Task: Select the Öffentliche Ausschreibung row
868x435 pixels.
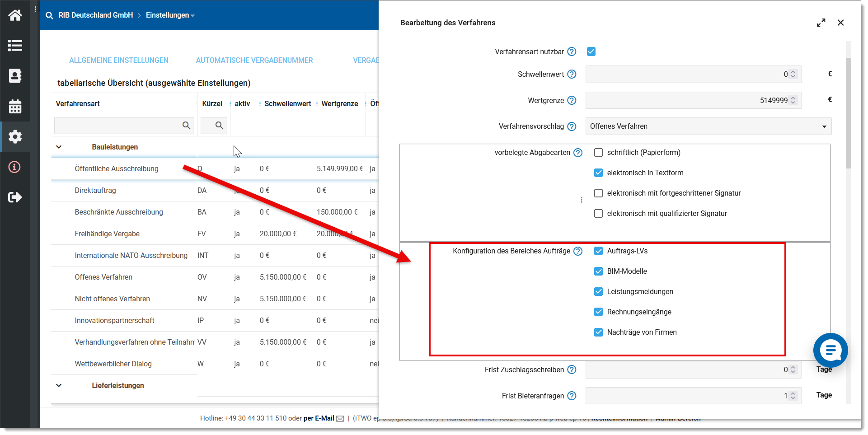Action: point(215,169)
